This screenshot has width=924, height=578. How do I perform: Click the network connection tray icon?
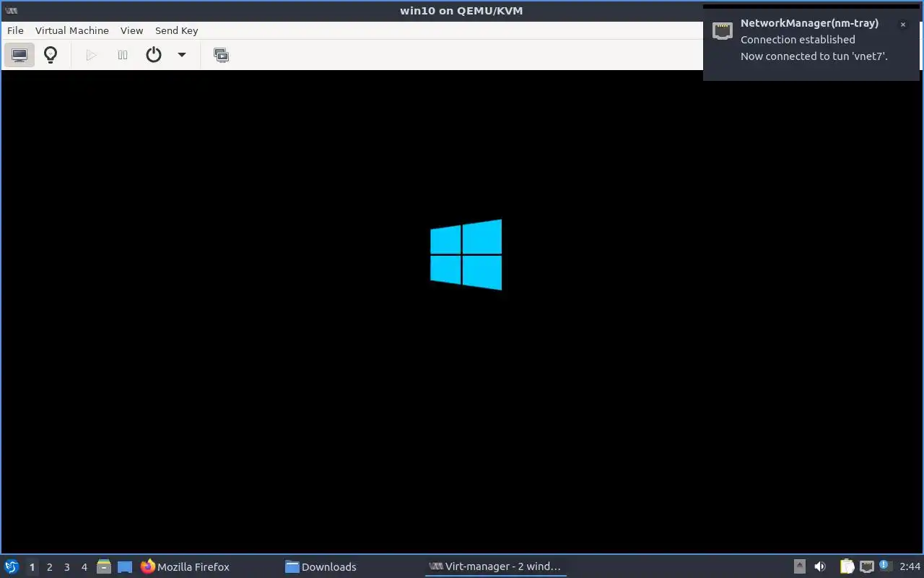867,566
